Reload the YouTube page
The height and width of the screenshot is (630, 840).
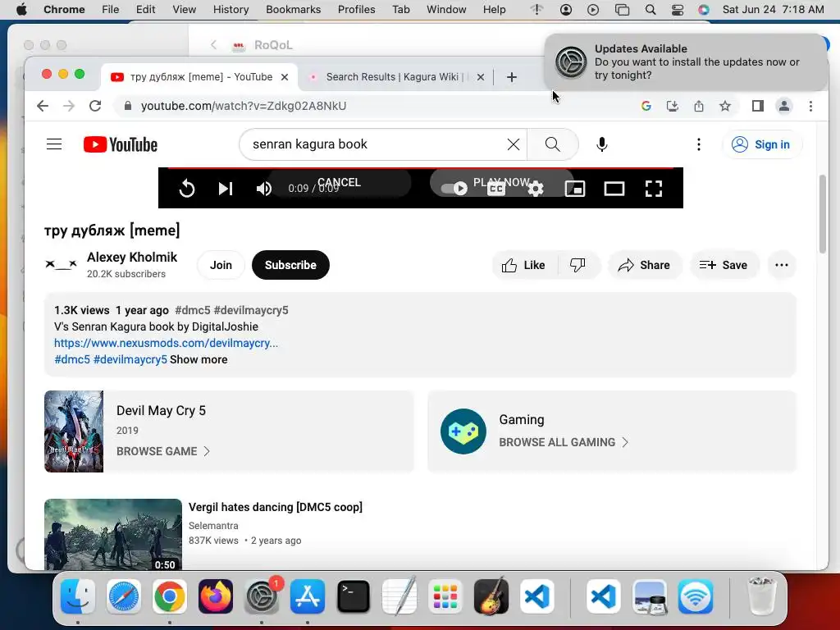pos(95,106)
